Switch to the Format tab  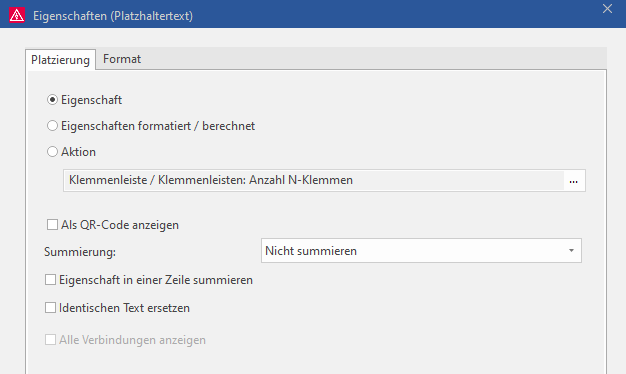(122, 59)
